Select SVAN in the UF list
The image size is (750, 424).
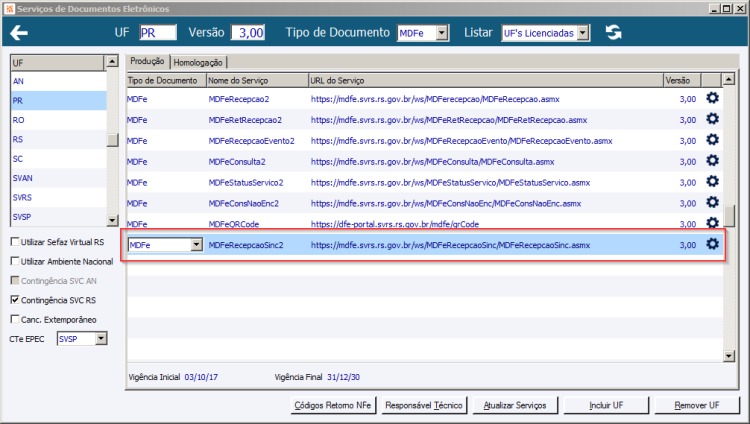pos(58,178)
